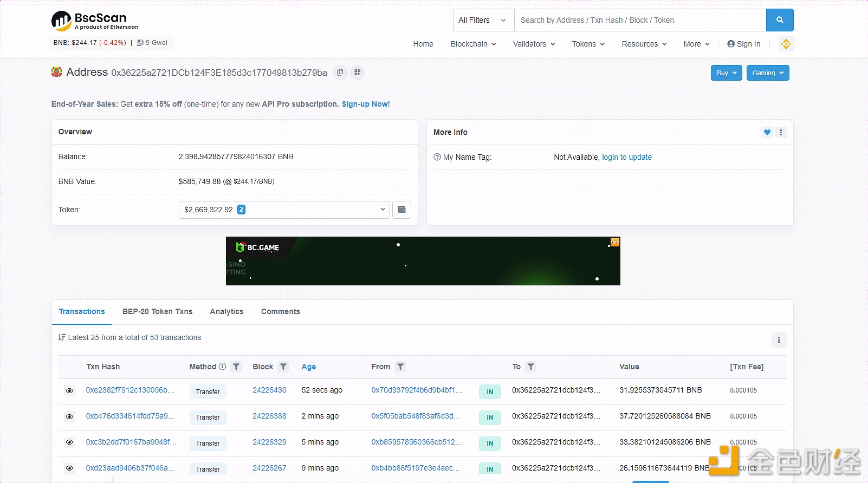
Task: Preview transaction 0xc3b2dd7f0167ba9048f eye icon
Action: point(69,442)
